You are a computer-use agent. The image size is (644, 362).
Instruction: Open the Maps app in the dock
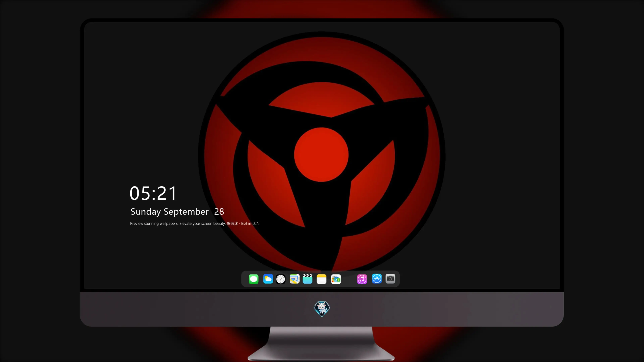click(x=294, y=279)
